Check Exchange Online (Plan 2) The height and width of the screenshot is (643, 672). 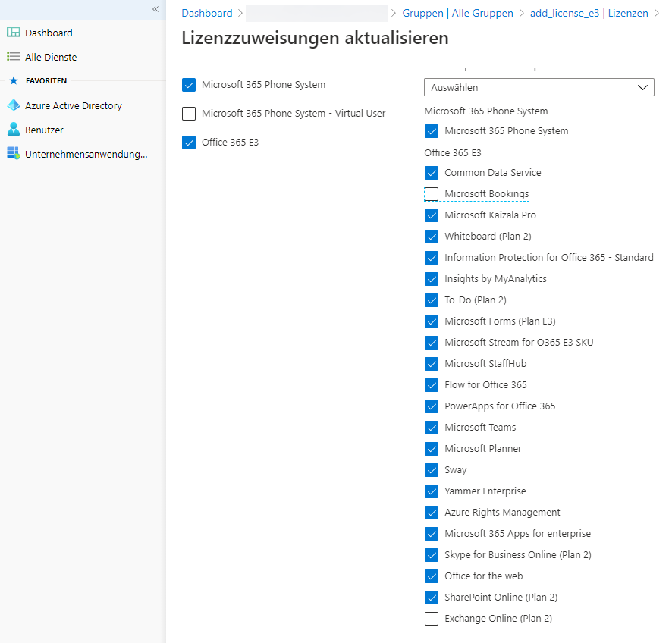(x=432, y=619)
